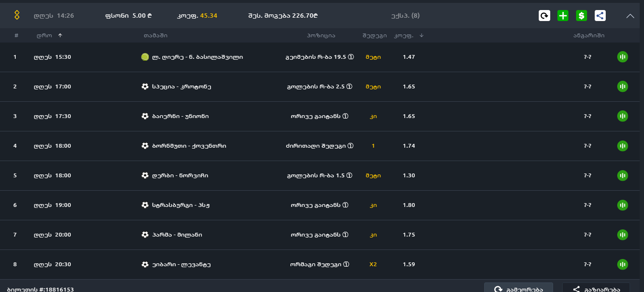644x292 pixels.
Task: Click the green dollar cashout icon
Action: [x=581, y=16]
